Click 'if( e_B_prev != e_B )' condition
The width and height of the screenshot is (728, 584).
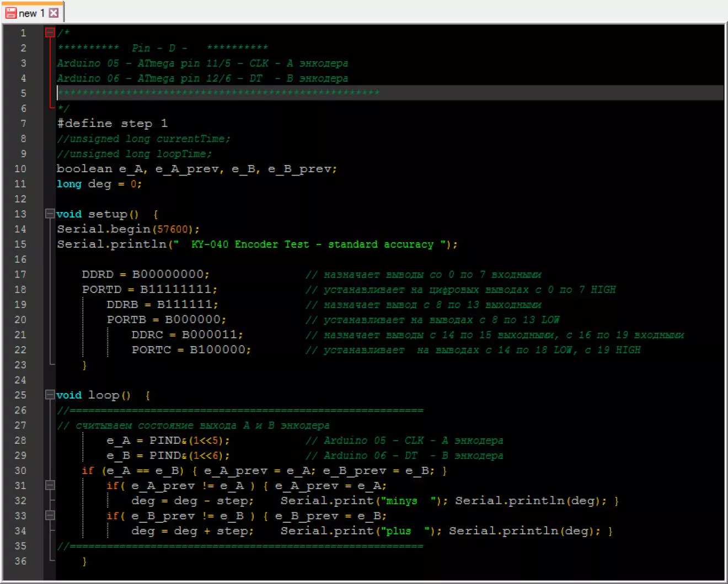pos(181,516)
